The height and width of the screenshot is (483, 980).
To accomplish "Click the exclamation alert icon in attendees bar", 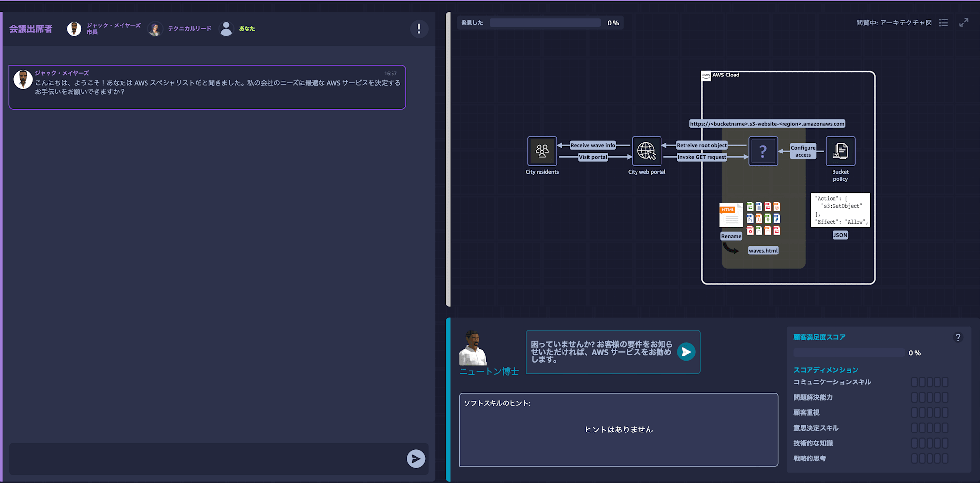I will click(x=419, y=29).
